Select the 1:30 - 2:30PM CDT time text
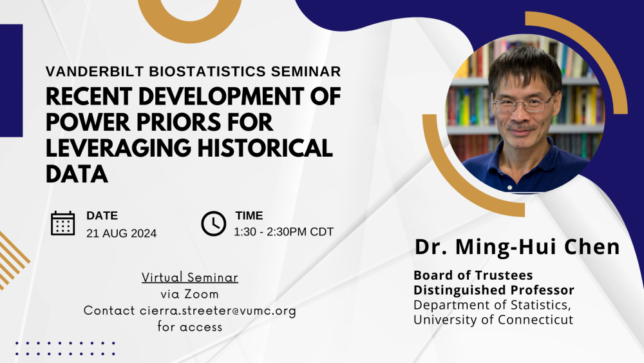This screenshot has height=363, width=644. click(x=284, y=231)
